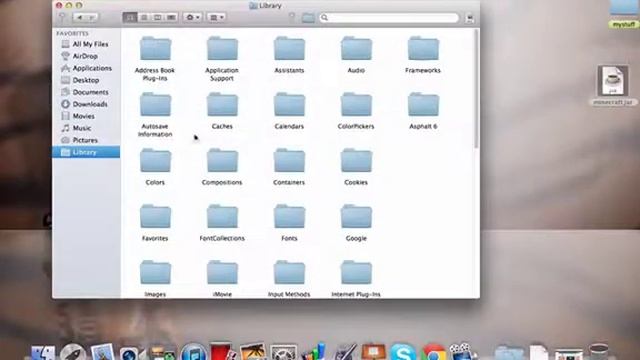Select the highlighted Library sidebar item

(87, 152)
